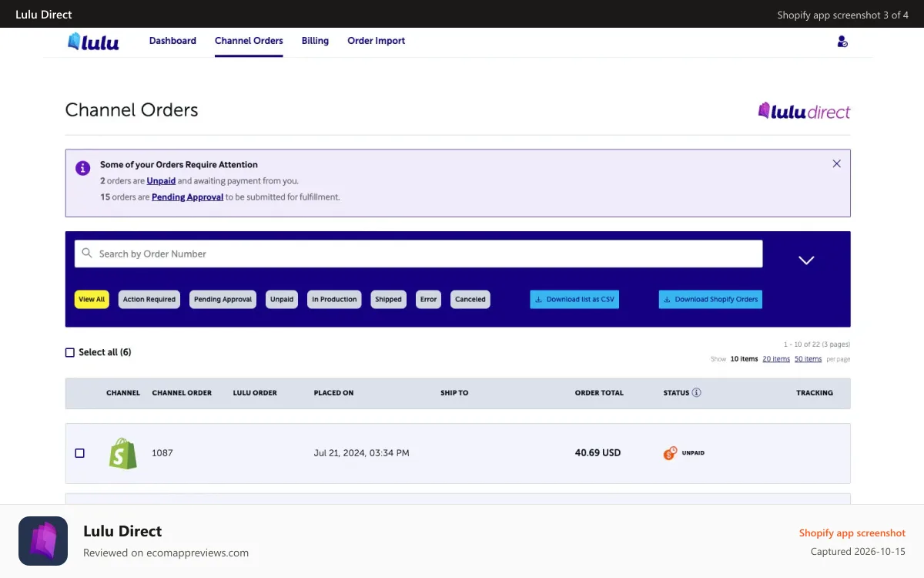Dismiss the Orders Require Attention banner
The width and height of the screenshot is (924, 578).
coord(836,163)
